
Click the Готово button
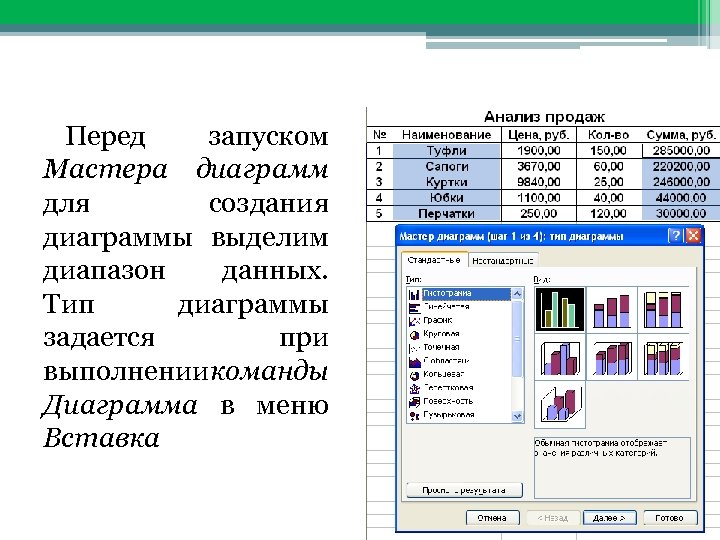coord(670,518)
